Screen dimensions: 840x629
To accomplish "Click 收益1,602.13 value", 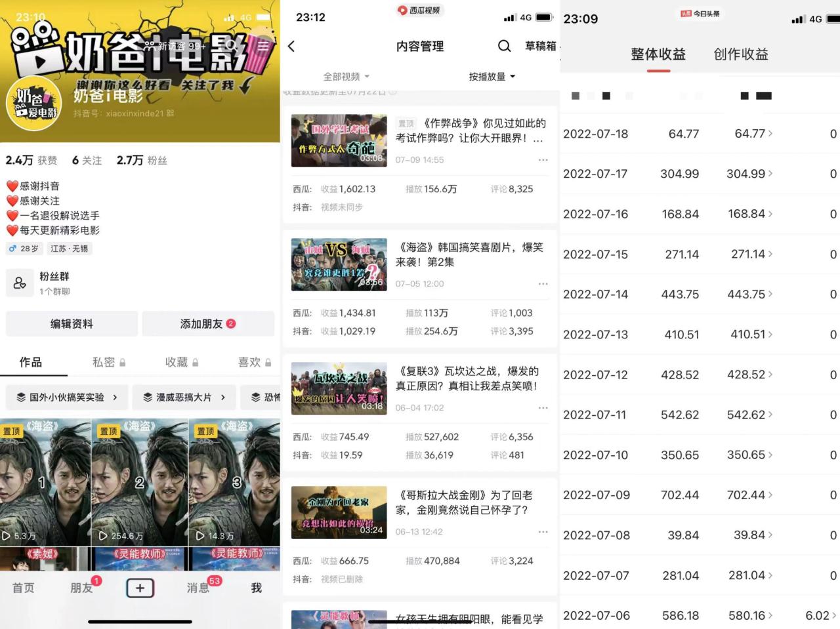I will coord(348,189).
